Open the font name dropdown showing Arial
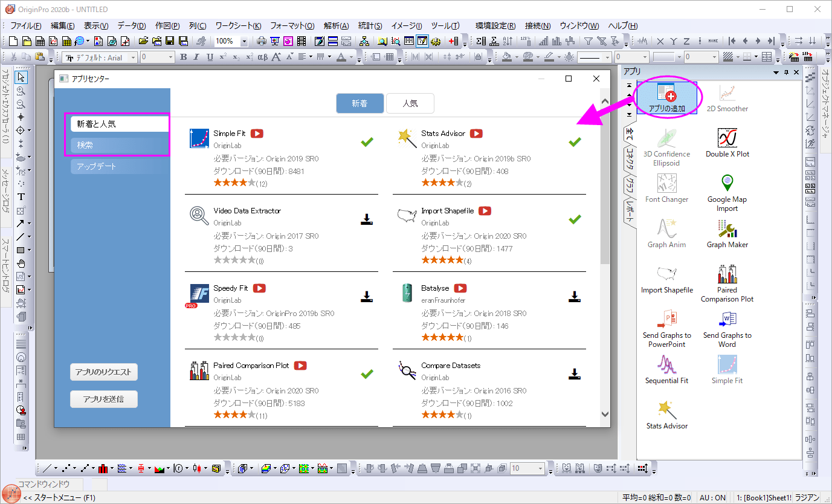The image size is (832, 504). click(134, 57)
